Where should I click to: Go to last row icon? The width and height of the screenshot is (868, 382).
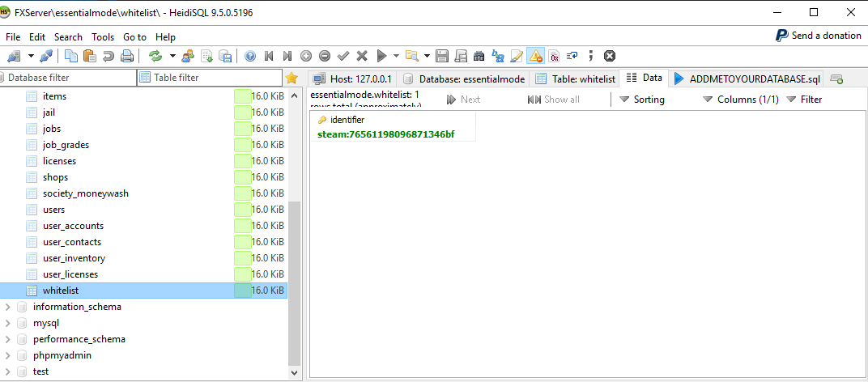287,56
